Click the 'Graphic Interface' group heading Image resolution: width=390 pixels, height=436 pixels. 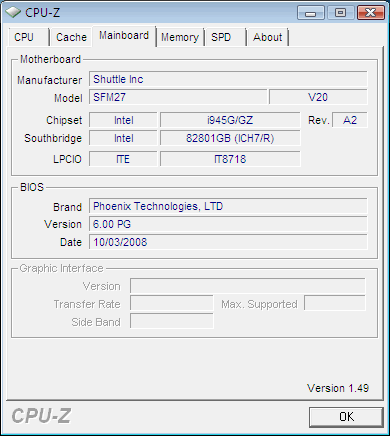[61, 268]
